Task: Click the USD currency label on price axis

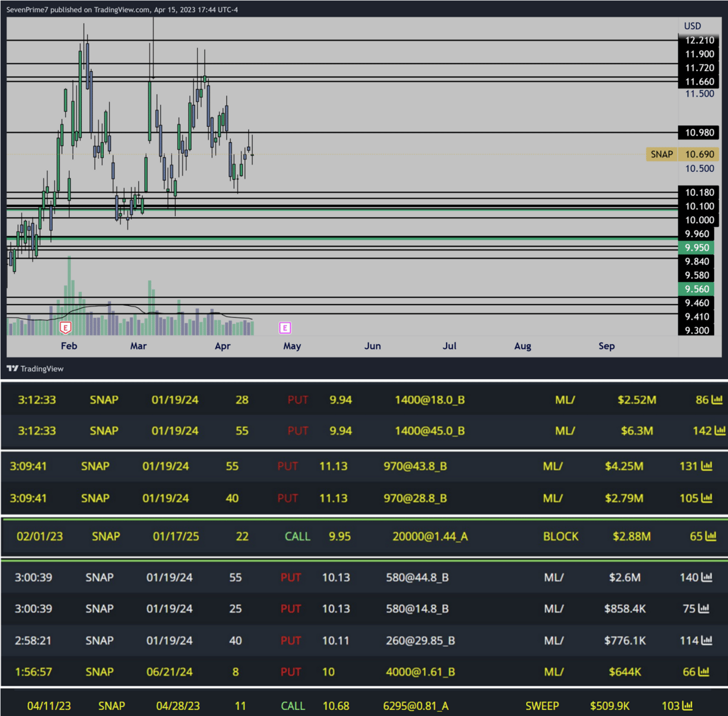Action: (x=692, y=26)
